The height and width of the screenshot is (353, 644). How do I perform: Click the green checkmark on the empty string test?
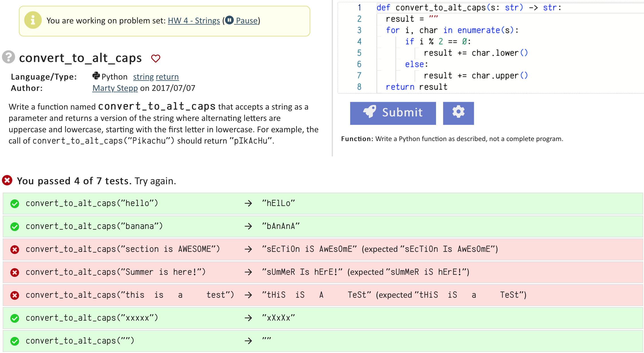(14, 341)
